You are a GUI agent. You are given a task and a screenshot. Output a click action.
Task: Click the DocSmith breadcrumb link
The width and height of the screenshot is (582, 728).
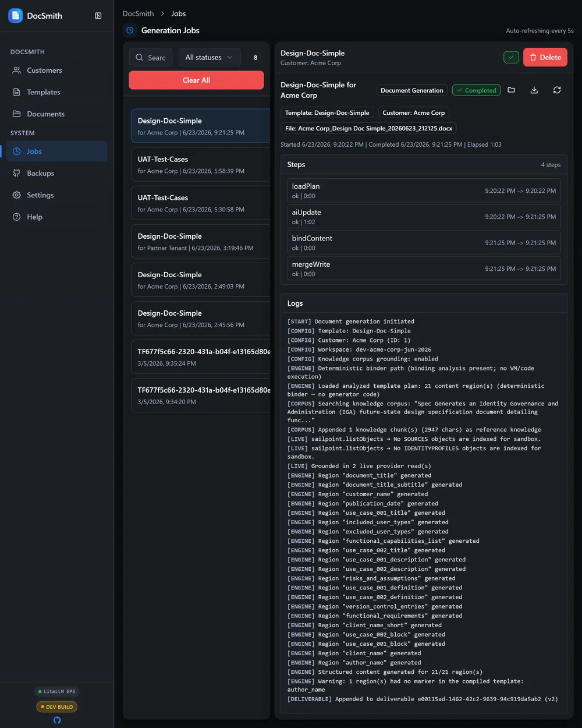(139, 13)
